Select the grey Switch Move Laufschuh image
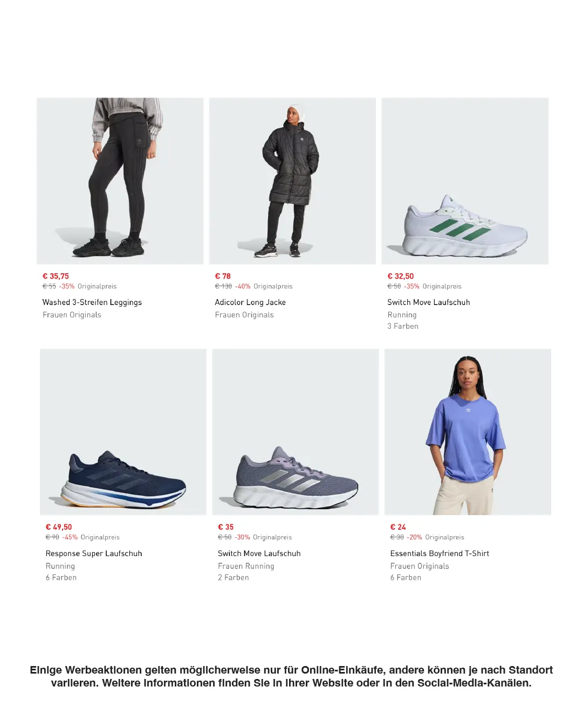Viewport: 583px width, 728px height. point(296,432)
